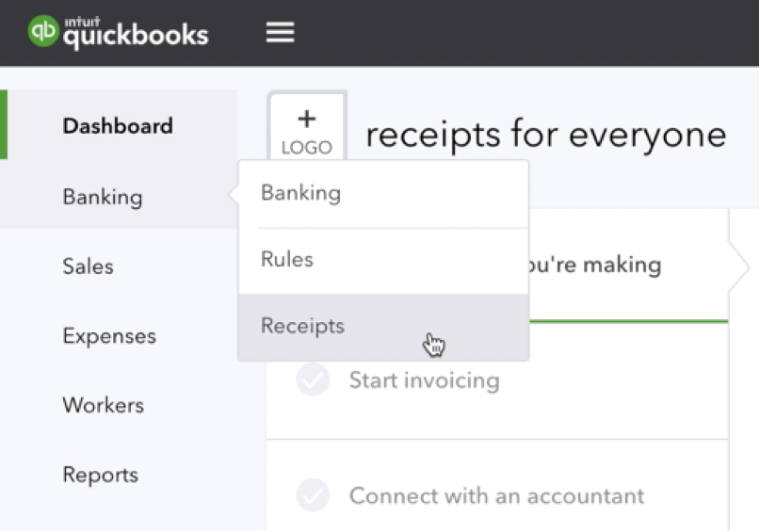Click the Intuit QuickBooks wordmark
The height and width of the screenshot is (532, 760).
(135, 34)
